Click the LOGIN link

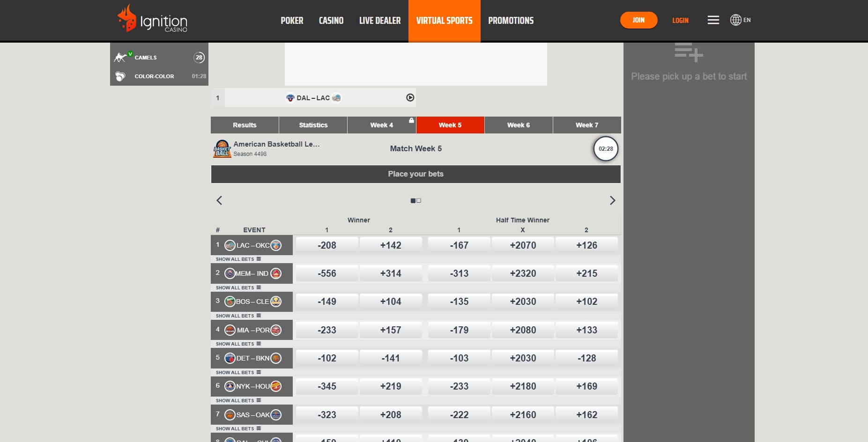680,21
